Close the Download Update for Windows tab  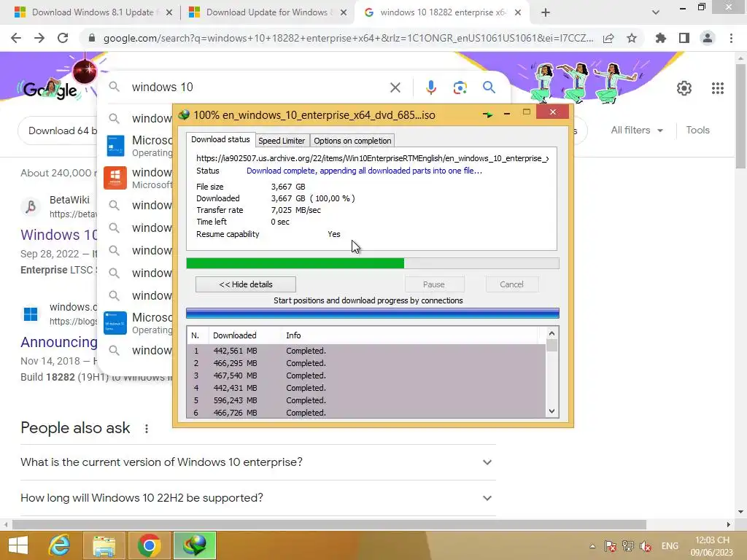(344, 12)
